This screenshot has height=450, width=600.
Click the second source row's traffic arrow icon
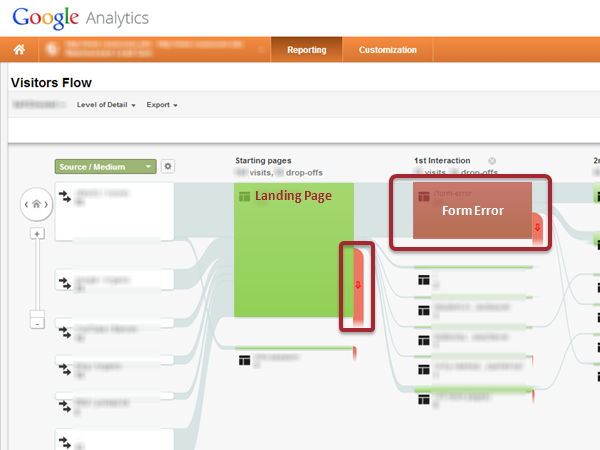(x=65, y=283)
